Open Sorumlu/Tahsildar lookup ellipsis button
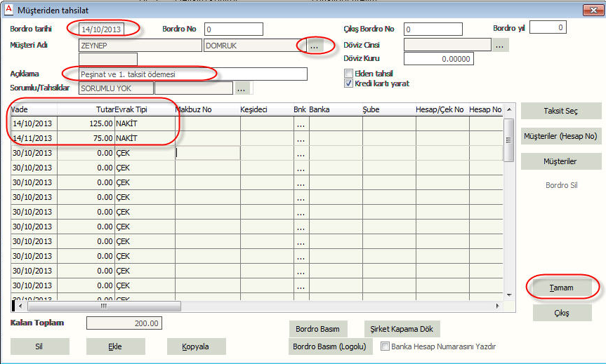Image resolution: width=606 pixels, height=364 pixels. pos(242,88)
